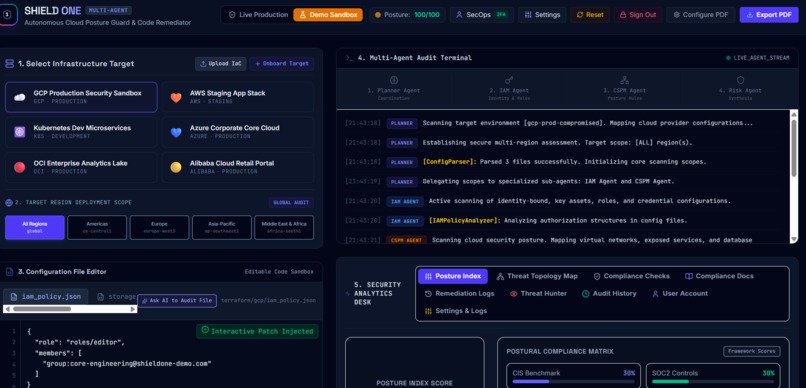Click the Posture 100/100 indicator

407,15
